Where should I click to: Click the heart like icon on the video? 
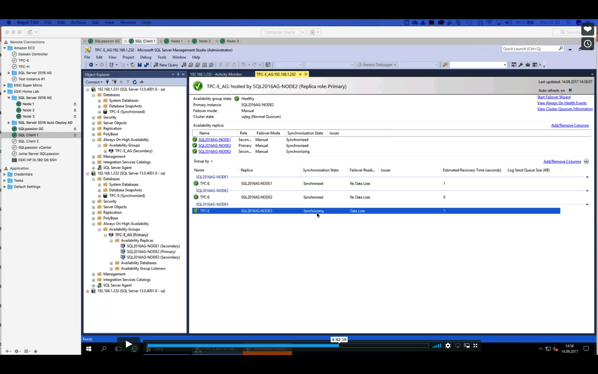pos(587,29)
